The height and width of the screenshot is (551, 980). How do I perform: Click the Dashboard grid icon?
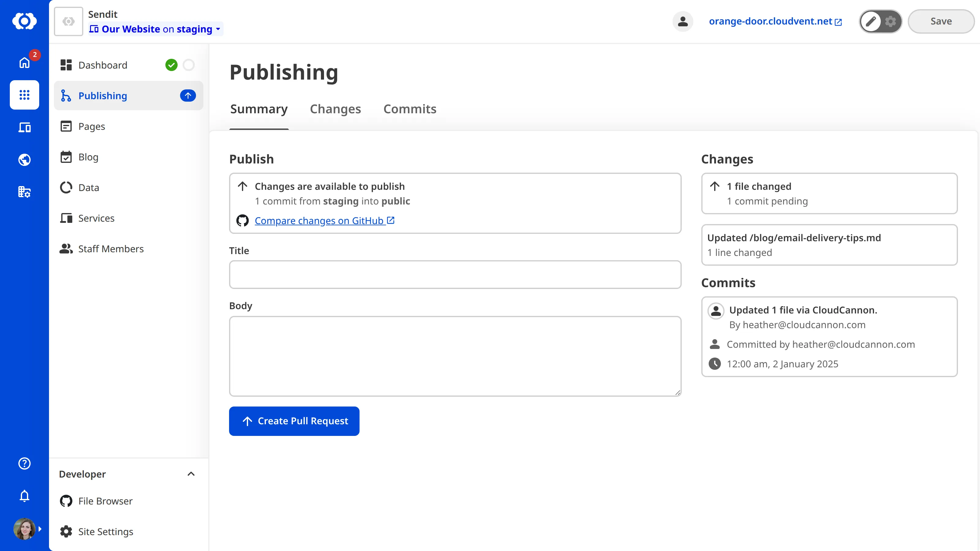[x=66, y=65]
